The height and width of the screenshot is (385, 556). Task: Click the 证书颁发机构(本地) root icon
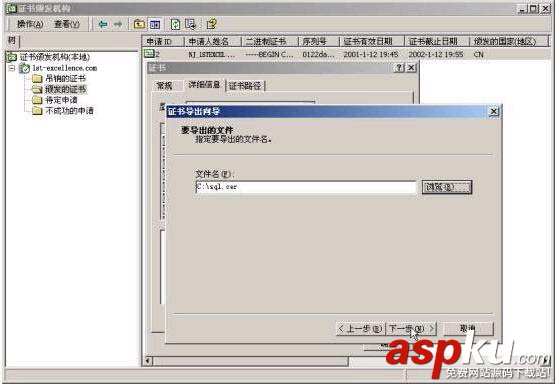pos(12,57)
